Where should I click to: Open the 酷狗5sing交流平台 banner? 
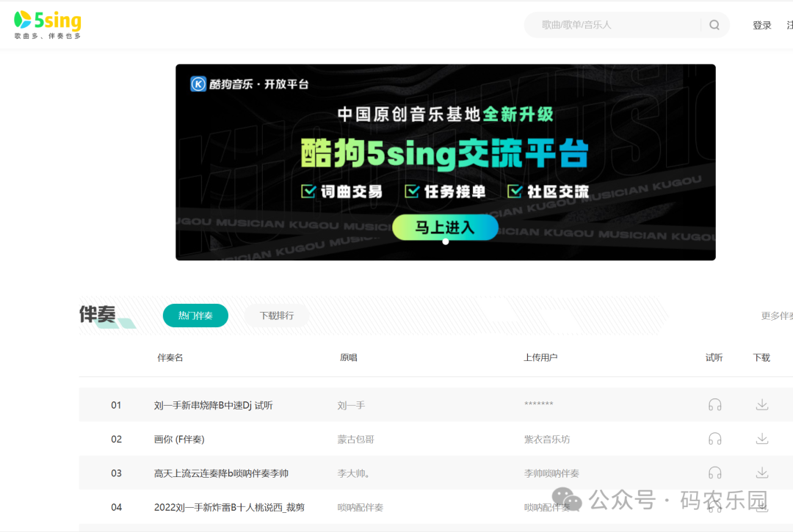click(x=445, y=162)
